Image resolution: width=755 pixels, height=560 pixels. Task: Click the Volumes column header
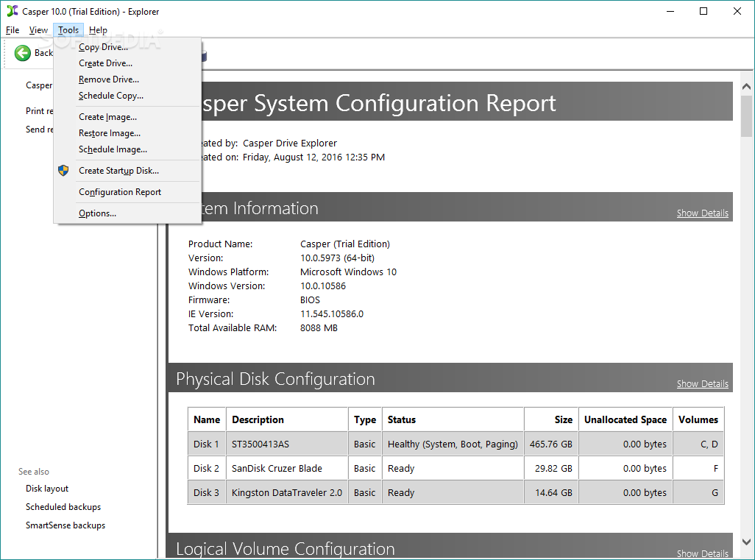click(x=698, y=419)
